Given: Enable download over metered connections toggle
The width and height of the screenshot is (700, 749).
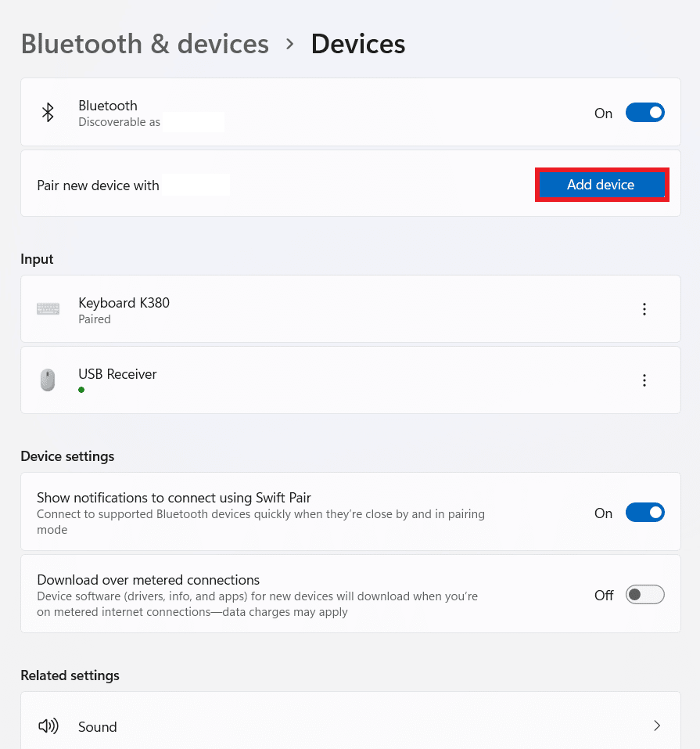Looking at the screenshot, I should coord(644,595).
